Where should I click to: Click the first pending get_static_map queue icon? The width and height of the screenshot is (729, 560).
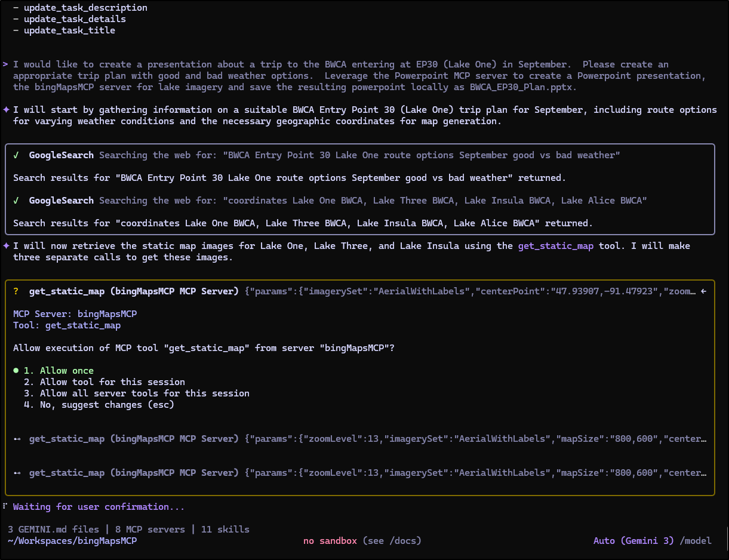coord(17,439)
